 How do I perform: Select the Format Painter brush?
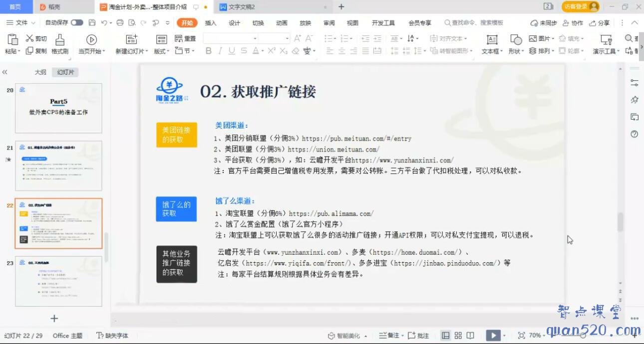coord(59,40)
